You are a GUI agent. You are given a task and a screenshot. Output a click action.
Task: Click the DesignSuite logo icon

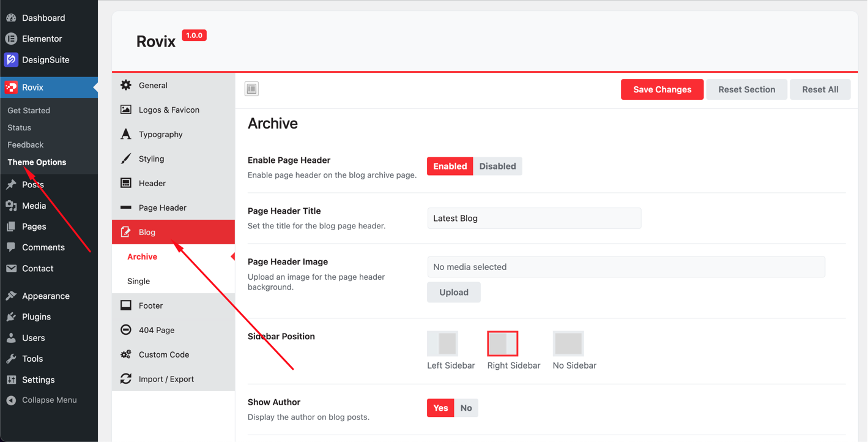pos(11,59)
